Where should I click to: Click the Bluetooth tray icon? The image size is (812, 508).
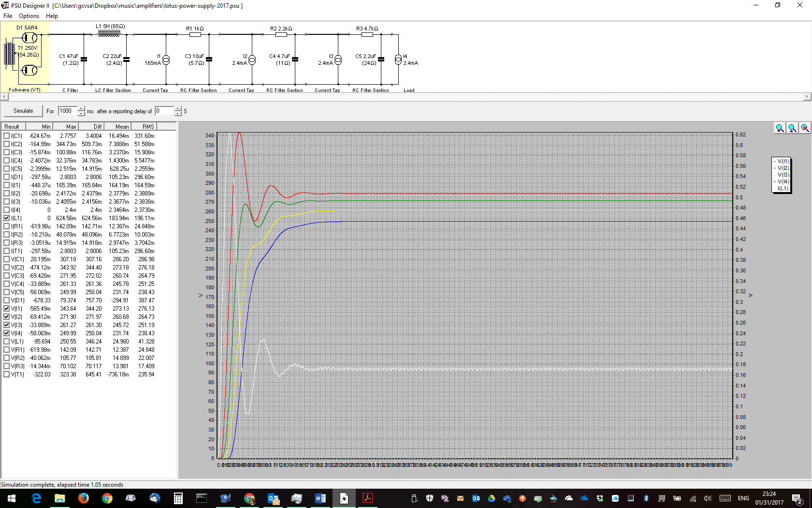point(646,498)
